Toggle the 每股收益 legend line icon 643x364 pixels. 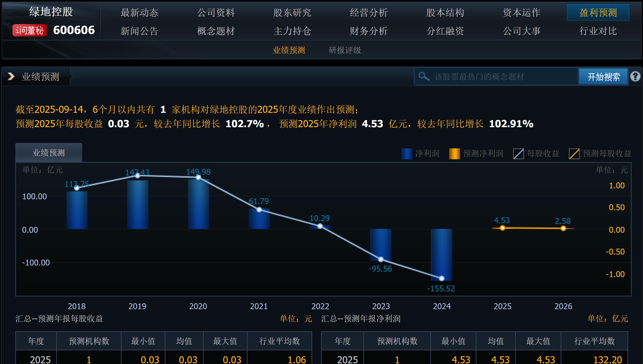coord(518,153)
